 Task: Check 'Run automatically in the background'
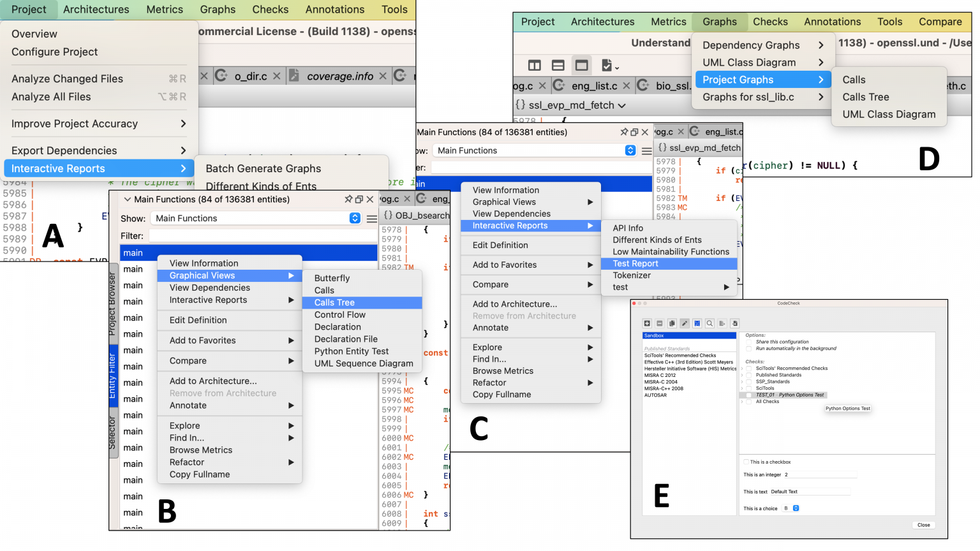point(748,348)
